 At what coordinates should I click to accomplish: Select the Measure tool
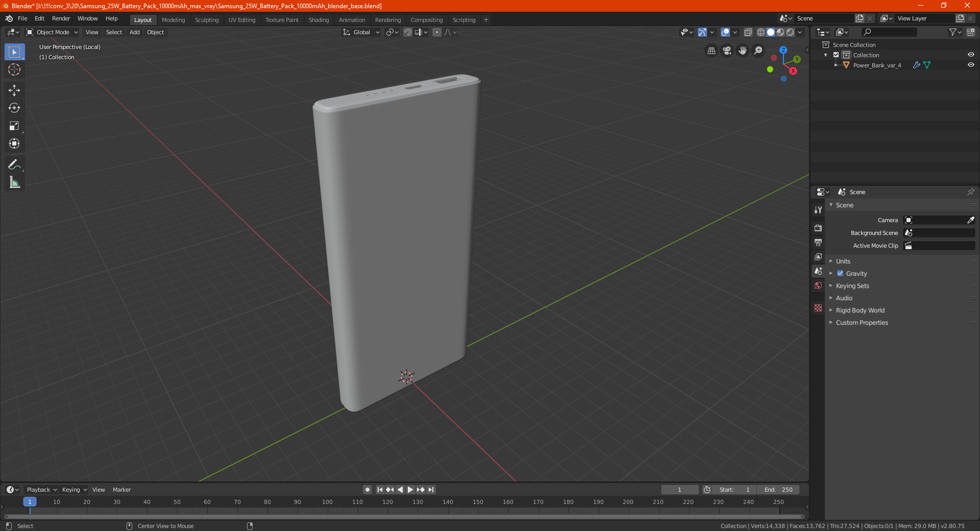click(x=14, y=182)
